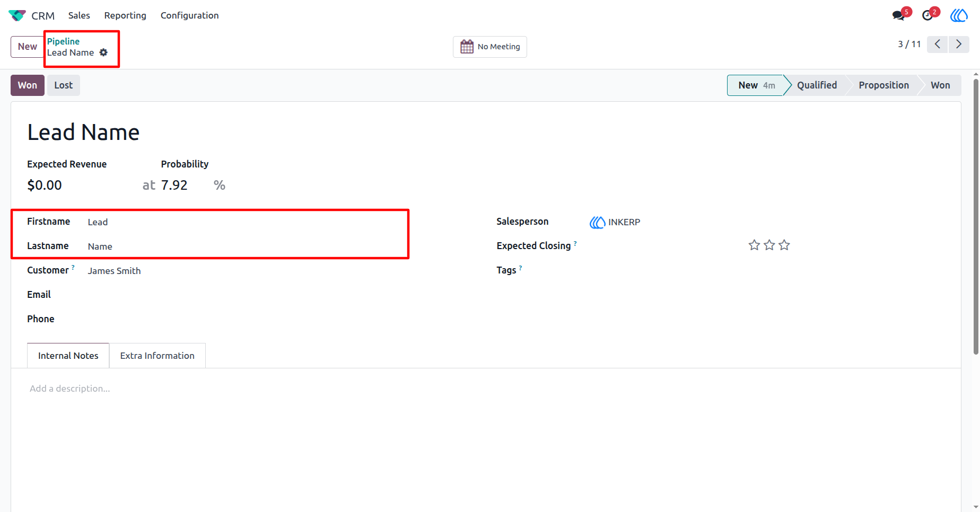Click the gear icon beside Lead Name

point(104,52)
